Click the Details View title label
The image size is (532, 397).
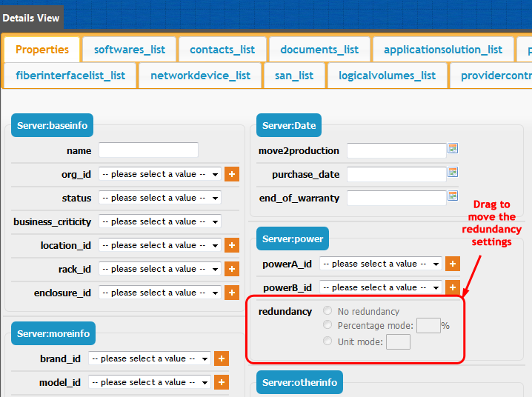31,18
